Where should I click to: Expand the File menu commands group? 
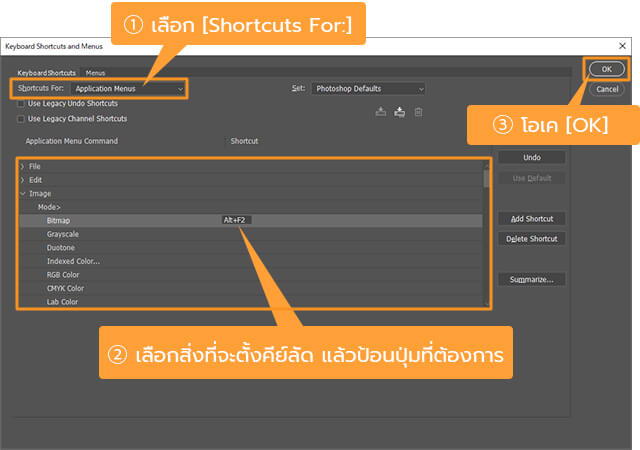point(22,166)
